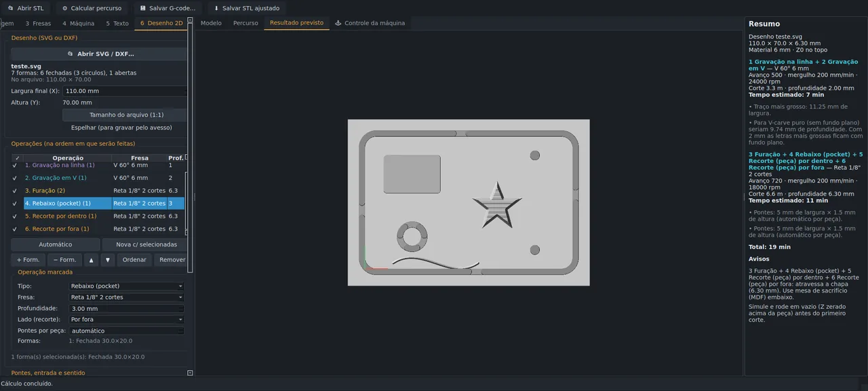Screen dimensions: 868x391
Task: Open the Controle da máquina tab
Action: pyautogui.click(x=370, y=23)
